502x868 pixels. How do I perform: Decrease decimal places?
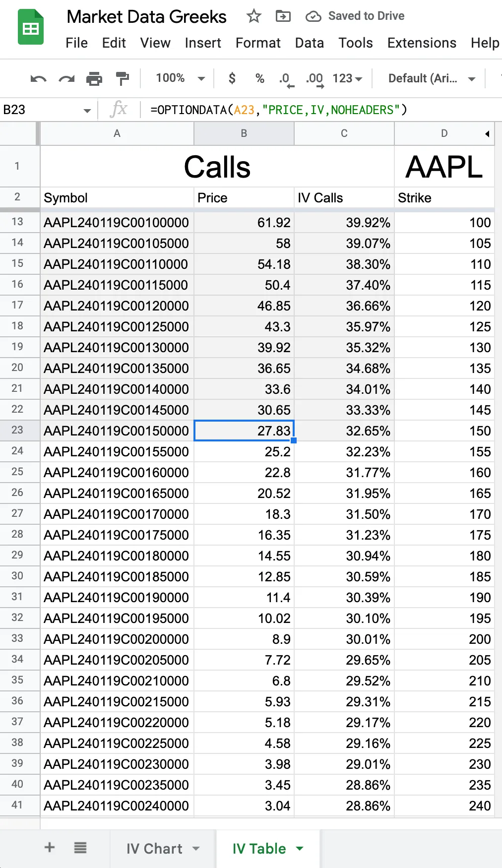(x=287, y=79)
